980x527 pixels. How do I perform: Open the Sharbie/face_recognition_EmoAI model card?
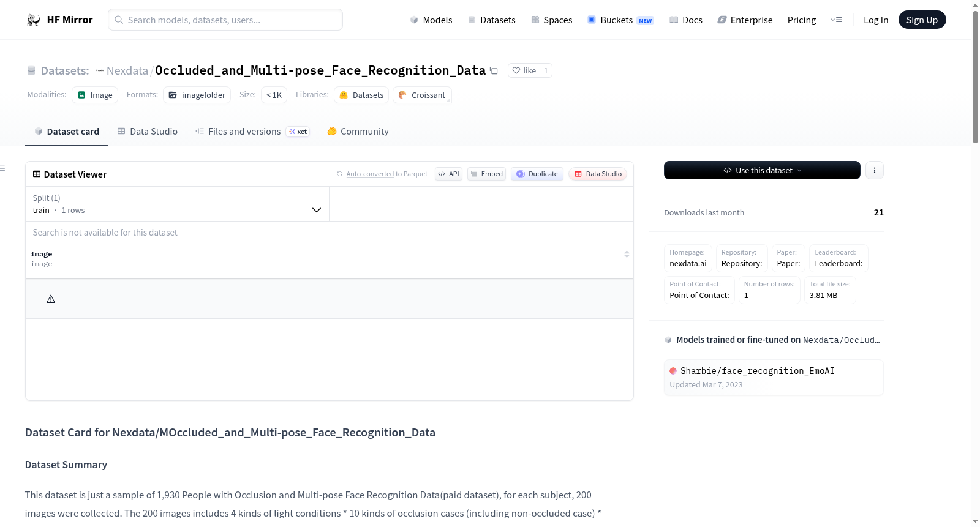tap(774, 377)
